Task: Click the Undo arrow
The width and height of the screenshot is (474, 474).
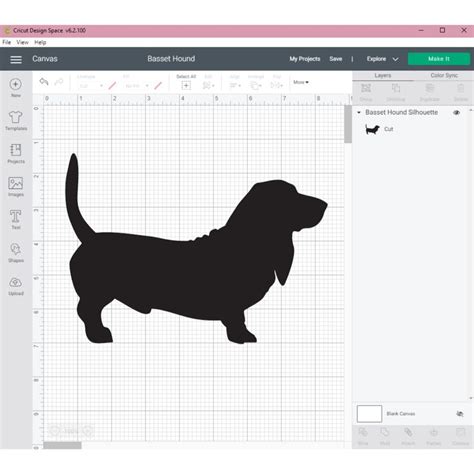Action: [44, 82]
